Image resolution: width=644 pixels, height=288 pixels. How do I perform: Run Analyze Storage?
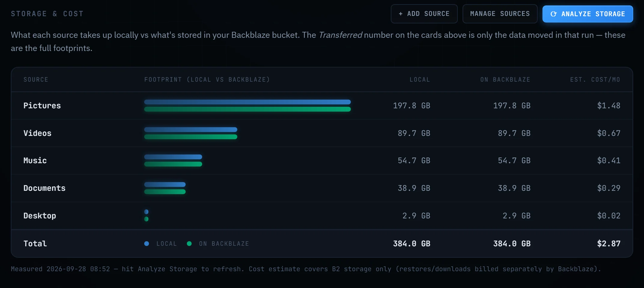(x=588, y=14)
